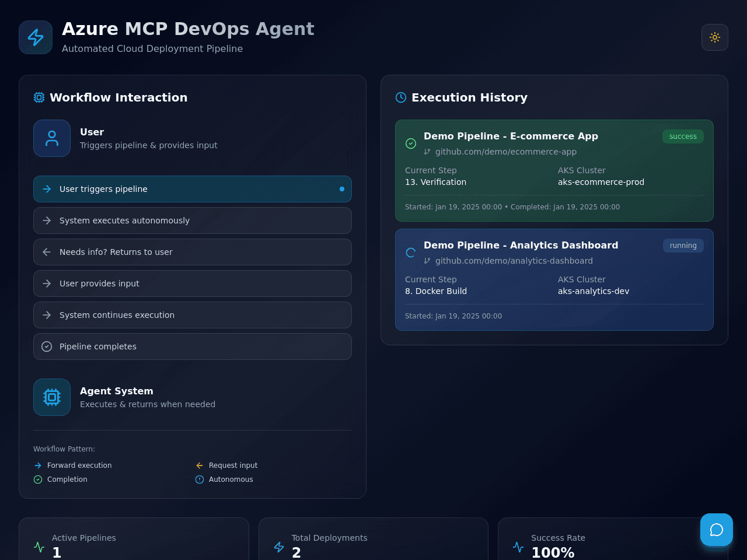Click the Agent System heading
This screenshot has height=560, width=747.
click(x=117, y=391)
